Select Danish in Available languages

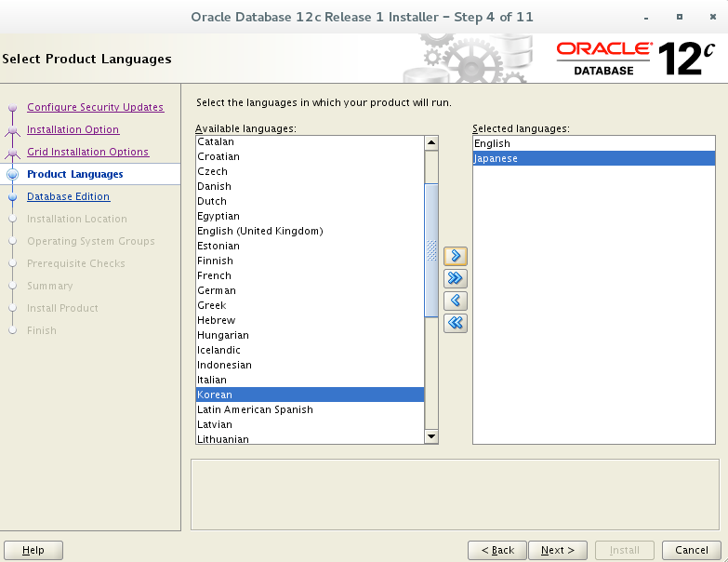coord(310,186)
